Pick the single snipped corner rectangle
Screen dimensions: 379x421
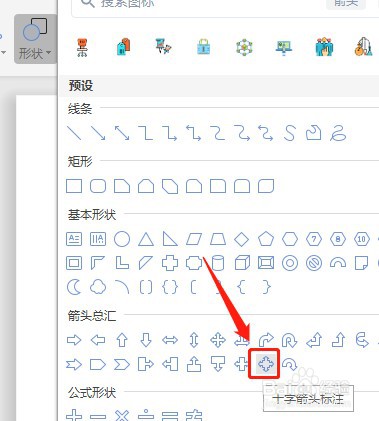pos(122,186)
